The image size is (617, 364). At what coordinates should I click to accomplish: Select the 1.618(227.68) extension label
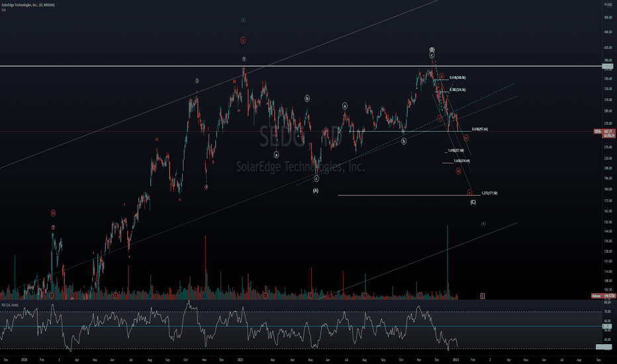[455, 150]
